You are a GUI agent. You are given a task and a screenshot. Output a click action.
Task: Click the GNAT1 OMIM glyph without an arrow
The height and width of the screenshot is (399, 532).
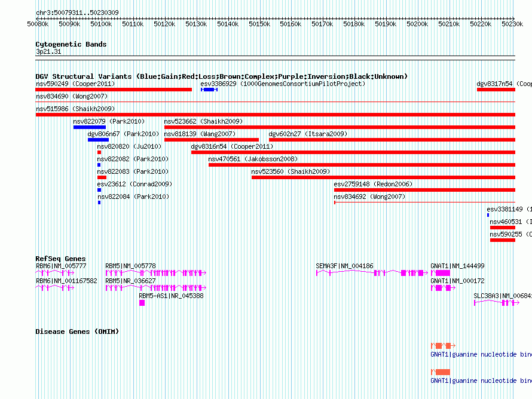(441, 372)
